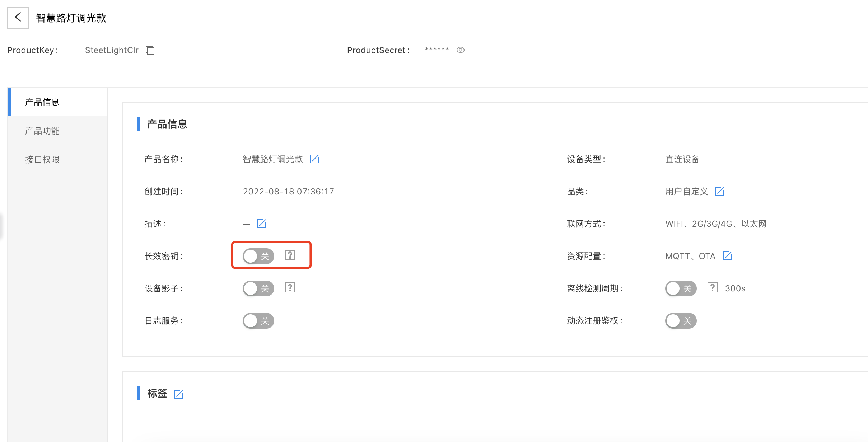Click the WIFI、2G/3G/4G、以太网 network value
Image resolution: width=868 pixels, height=442 pixels.
pos(716,224)
